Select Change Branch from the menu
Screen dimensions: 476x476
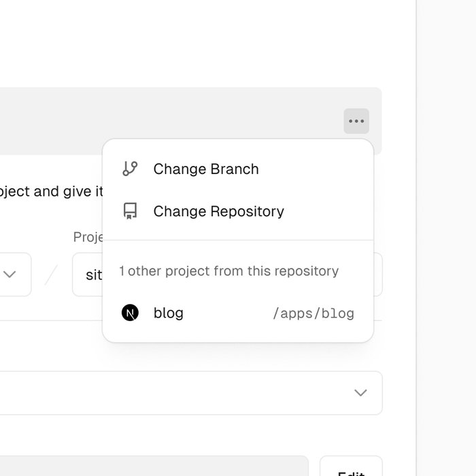[206, 169]
